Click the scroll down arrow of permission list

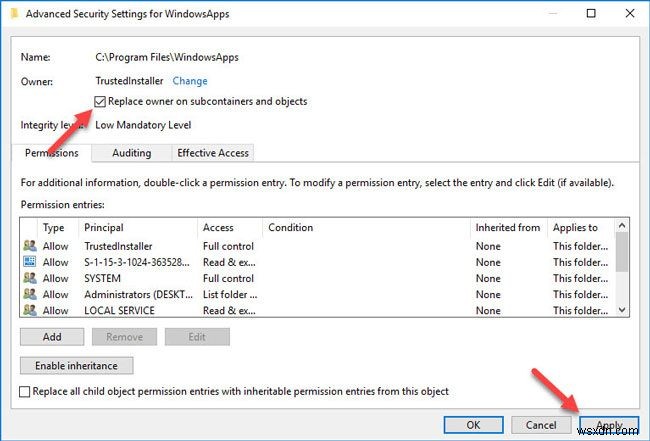coord(622,310)
